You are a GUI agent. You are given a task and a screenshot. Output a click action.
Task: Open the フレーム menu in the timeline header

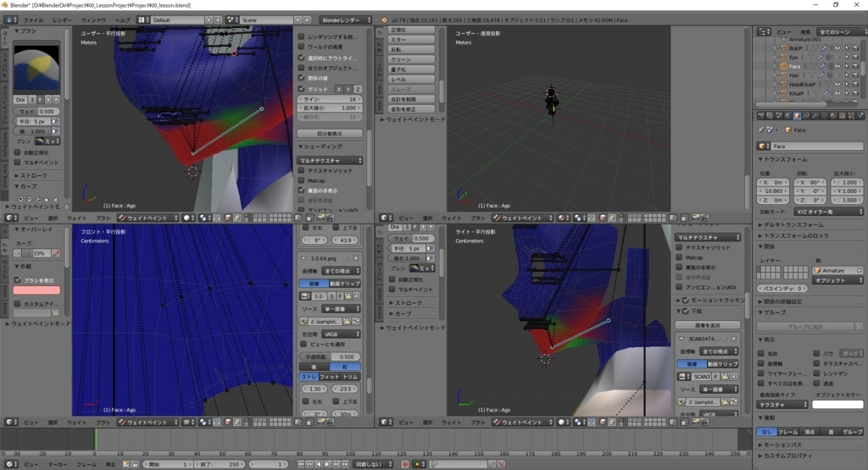[86, 464]
